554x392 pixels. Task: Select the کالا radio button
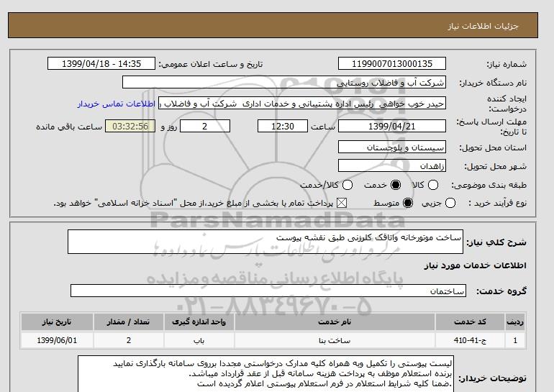pos(433,185)
